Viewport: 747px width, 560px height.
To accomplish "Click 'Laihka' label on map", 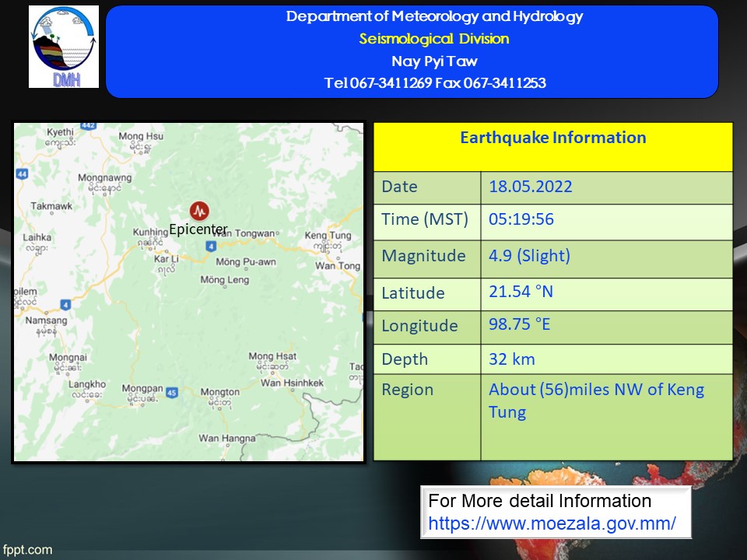I will pyautogui.click(x=37, y=237).
